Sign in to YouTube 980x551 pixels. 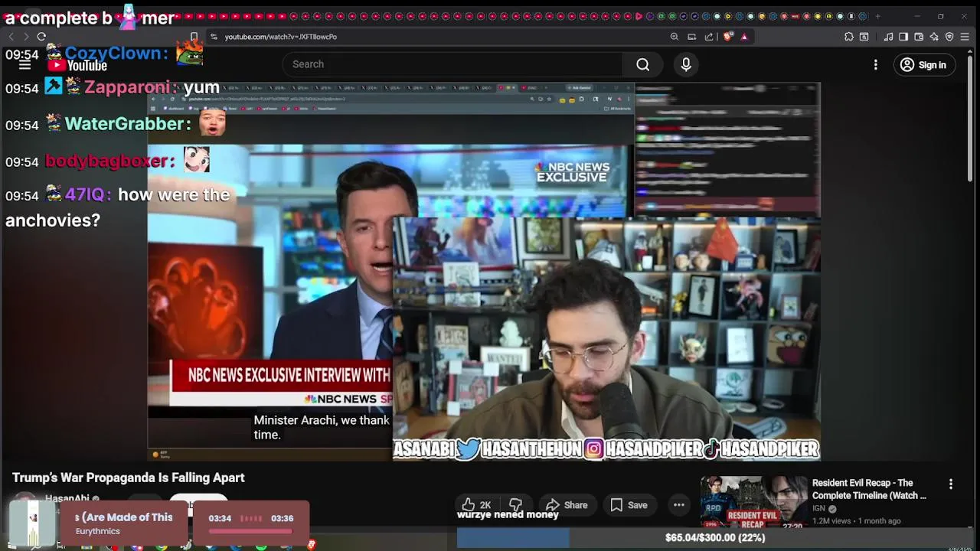click(924, 65)
